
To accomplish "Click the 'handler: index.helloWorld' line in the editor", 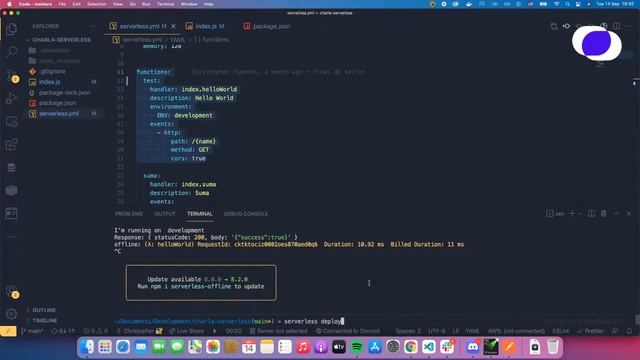I will tap(193, 89).
